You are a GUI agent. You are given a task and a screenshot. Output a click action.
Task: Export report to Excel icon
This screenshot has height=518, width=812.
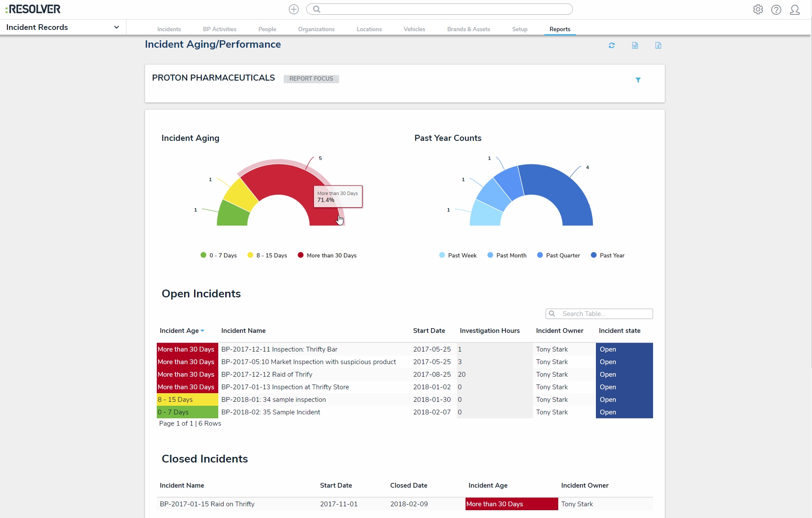pyautogui.click(x=658, y=46)
